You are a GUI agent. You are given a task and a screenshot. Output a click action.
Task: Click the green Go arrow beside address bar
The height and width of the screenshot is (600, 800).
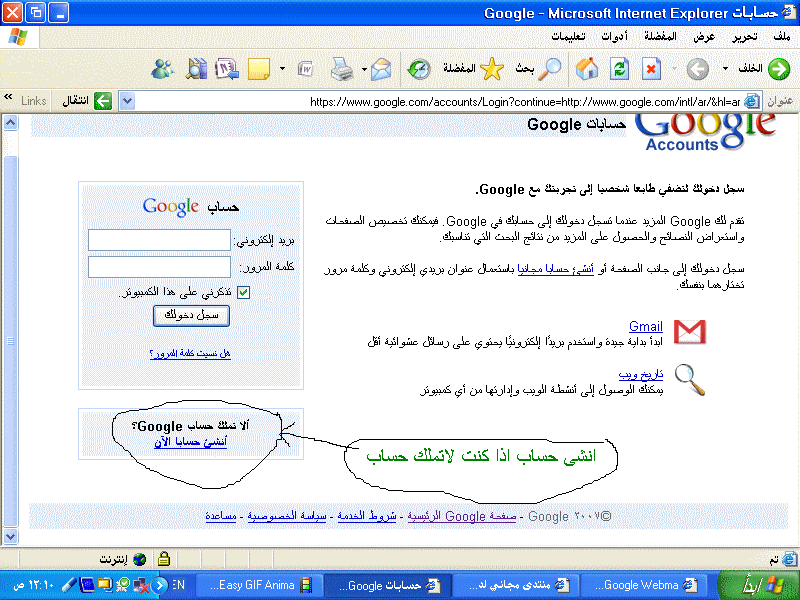coord(103,101)
